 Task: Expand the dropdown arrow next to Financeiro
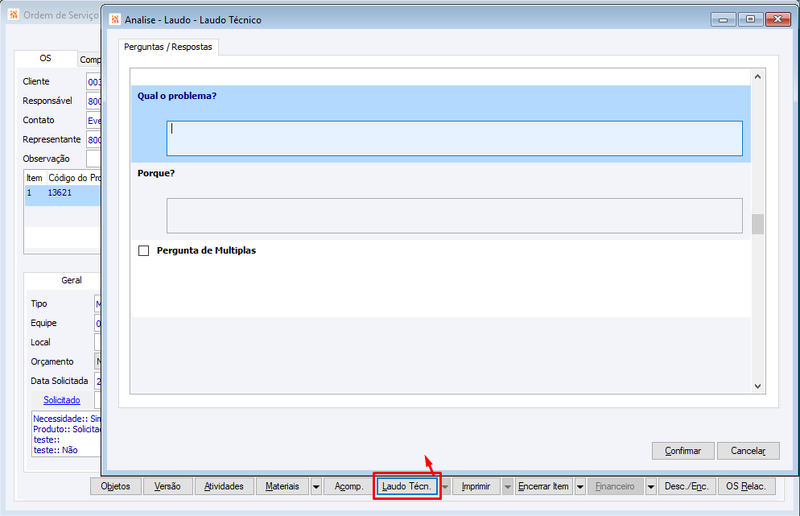pos(651,486)
